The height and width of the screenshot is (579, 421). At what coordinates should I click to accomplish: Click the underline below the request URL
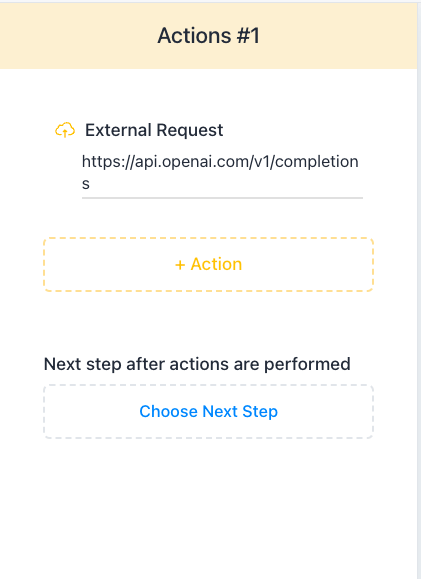pyautogui.click(x=222, y=198)
